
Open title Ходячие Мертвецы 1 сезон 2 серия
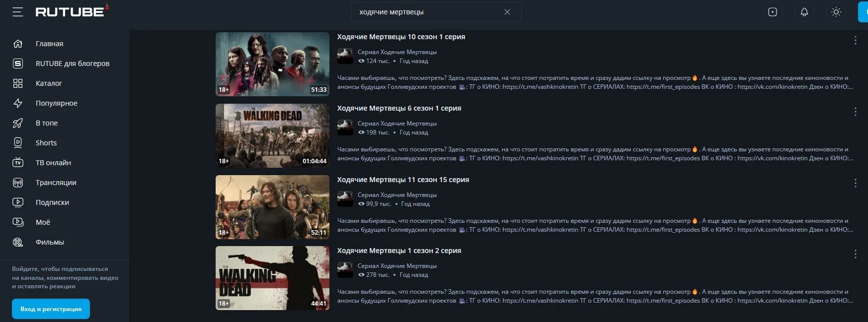pos(399,251)
